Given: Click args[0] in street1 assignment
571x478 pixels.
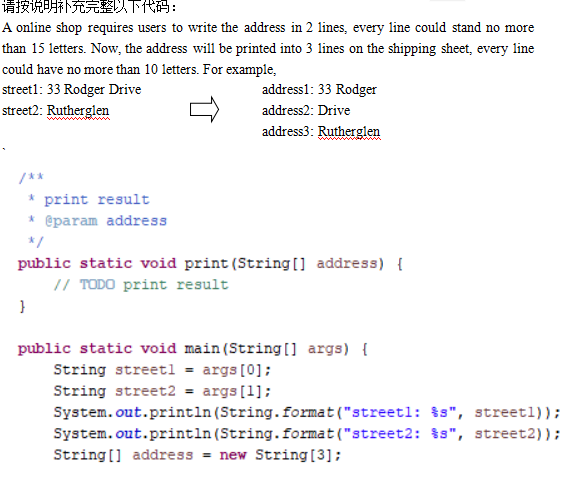Looking at the screenshot, I should (232, 370).
